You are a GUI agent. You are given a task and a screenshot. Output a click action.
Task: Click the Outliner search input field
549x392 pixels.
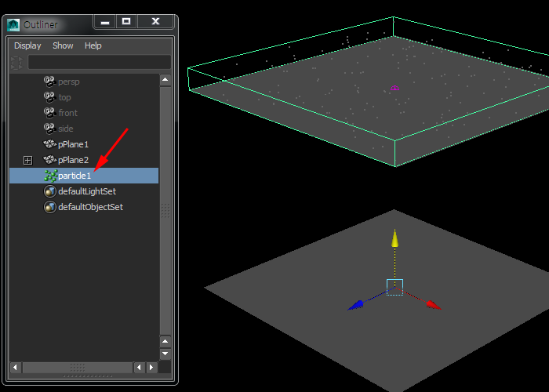click(100, 62)
